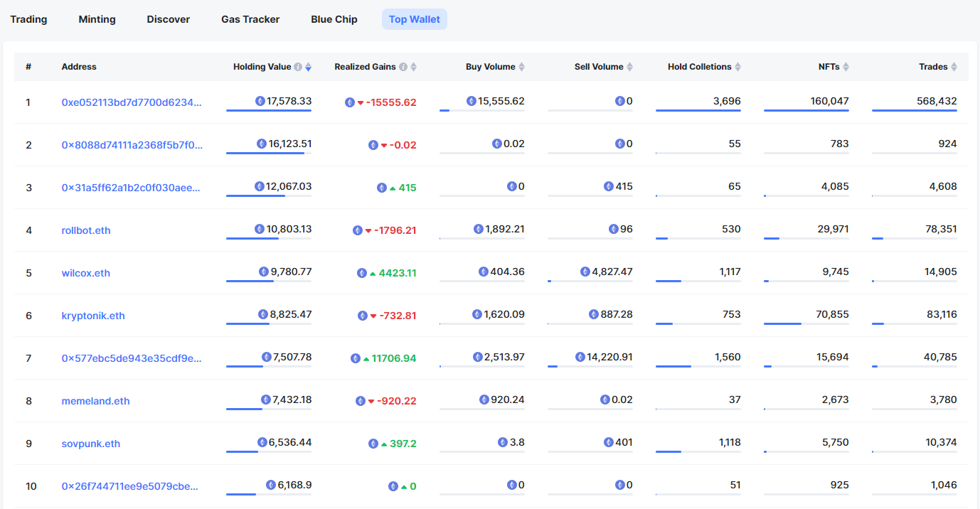This screenshot has width=980, height=509.
Task: Go to the Blue Chip tab
Action: coord(334,19)
